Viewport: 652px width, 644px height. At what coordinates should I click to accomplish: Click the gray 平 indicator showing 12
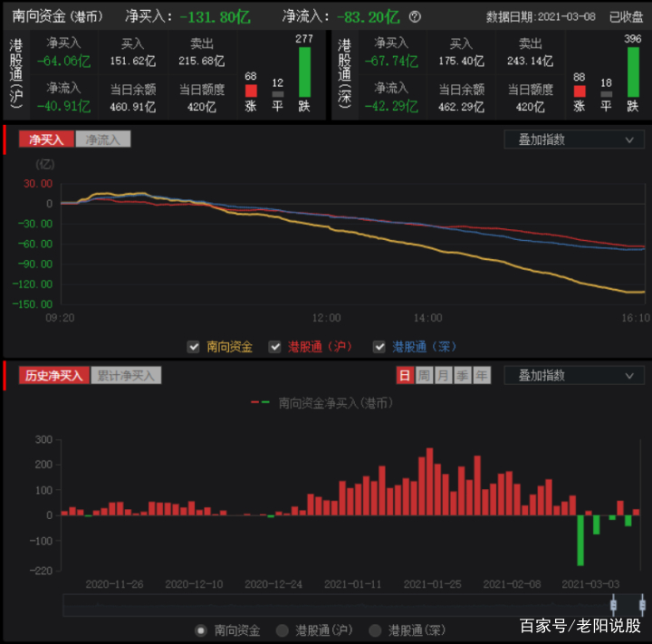(278, 94)
